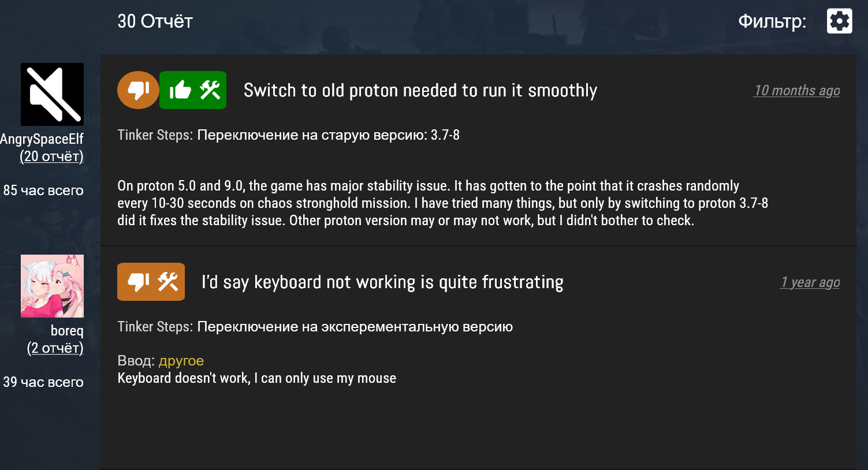Open boreq's anime avatar picture
868x470 pixels.
[x=52, y=286]
